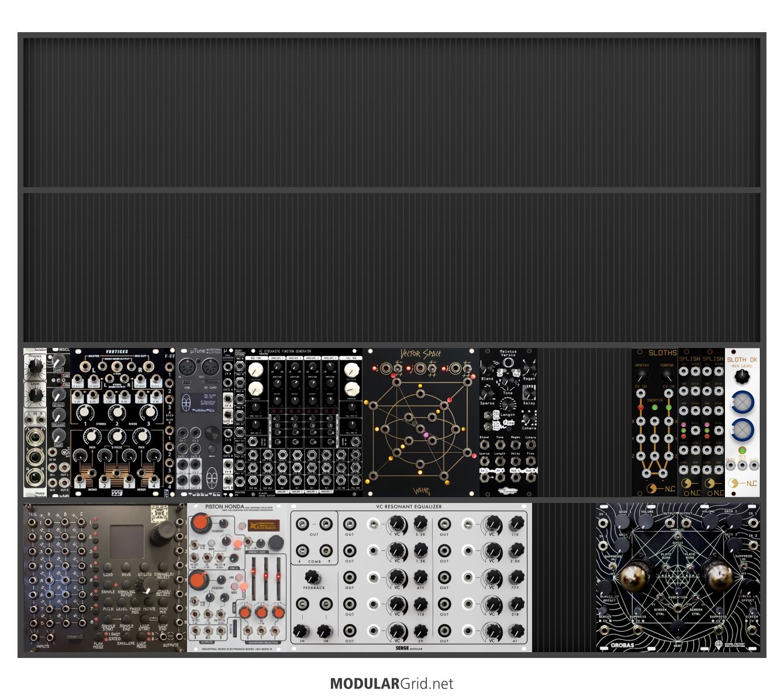Click the Phones knob on headphone module
The image size is (784, 696).
(x=36, y=366)
